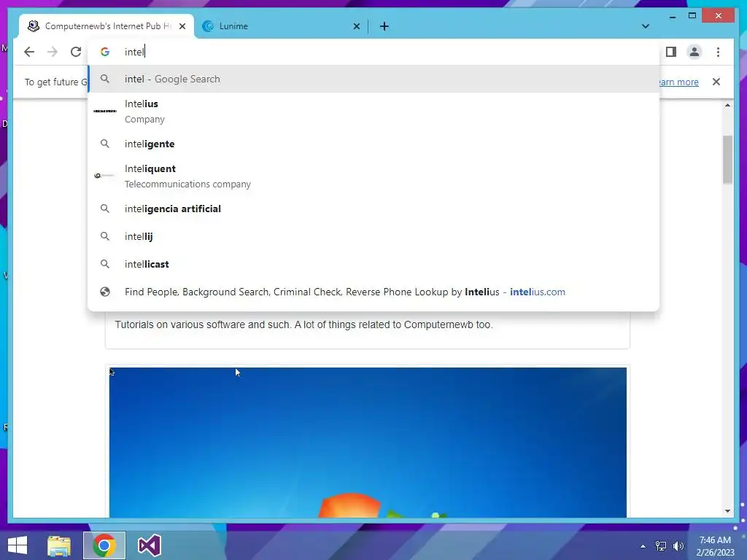The height and width of the screenshot is (560, 747).
Task: Reload the current page
Action: (76, 52)
